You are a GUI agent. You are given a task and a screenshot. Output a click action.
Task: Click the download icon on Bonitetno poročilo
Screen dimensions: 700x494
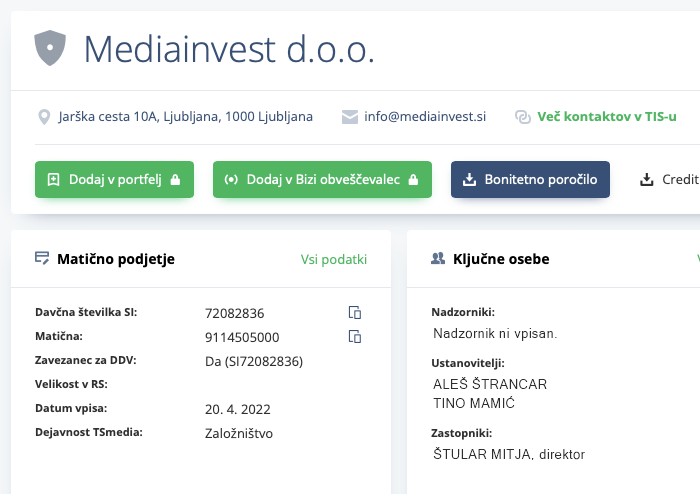pyautogui.click(x=469, y=179)
